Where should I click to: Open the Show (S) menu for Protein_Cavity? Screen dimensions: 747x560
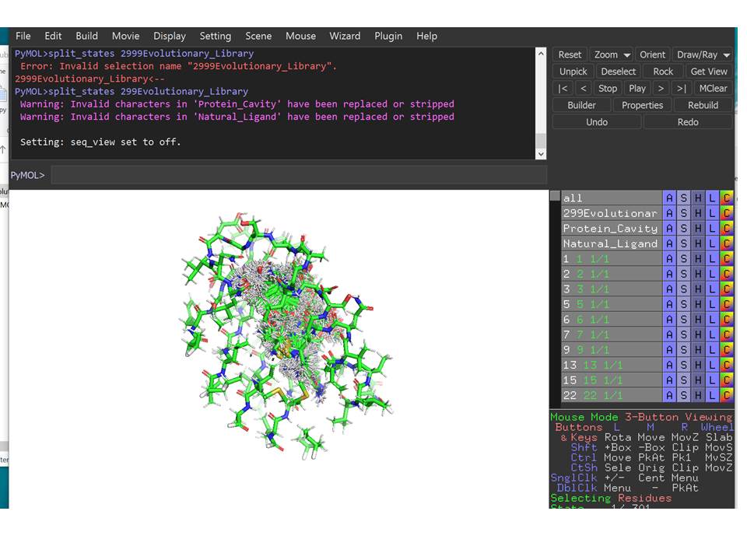(x=683, y=229)
